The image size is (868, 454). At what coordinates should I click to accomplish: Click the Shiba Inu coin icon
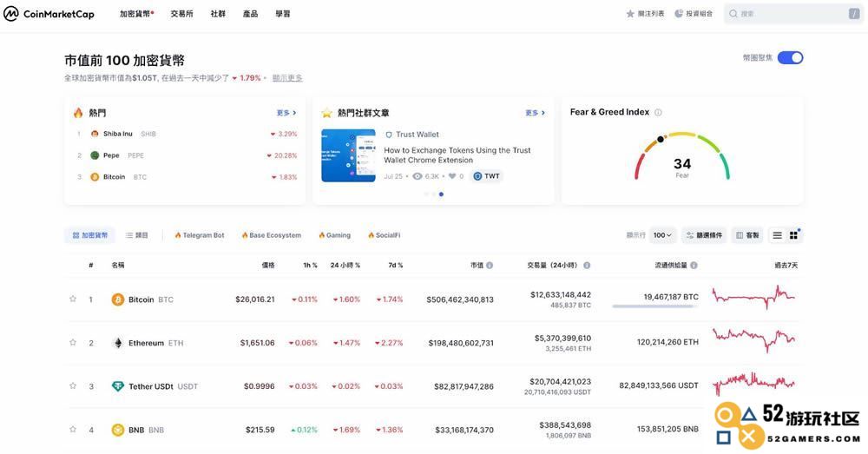click(x=95, y=134)
